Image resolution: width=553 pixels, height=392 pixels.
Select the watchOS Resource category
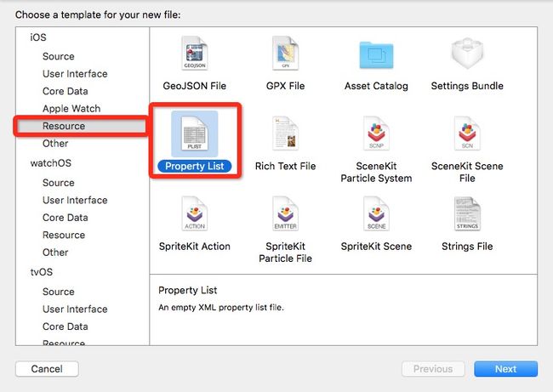click(x=64, y=236)
